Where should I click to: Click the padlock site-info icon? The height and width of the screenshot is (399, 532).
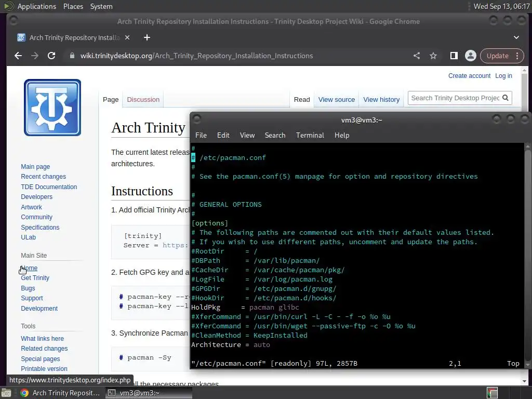coord(72,56)
